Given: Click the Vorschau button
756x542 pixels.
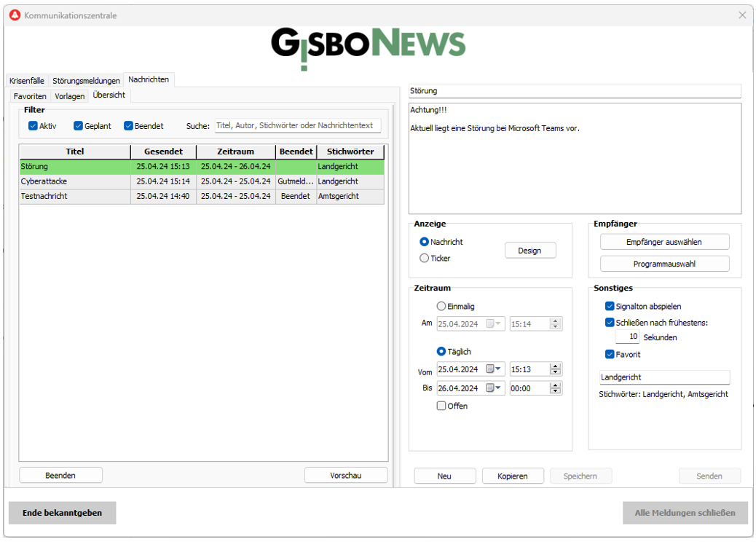Looking at the screenshot, I should click(x=346, y=475).
